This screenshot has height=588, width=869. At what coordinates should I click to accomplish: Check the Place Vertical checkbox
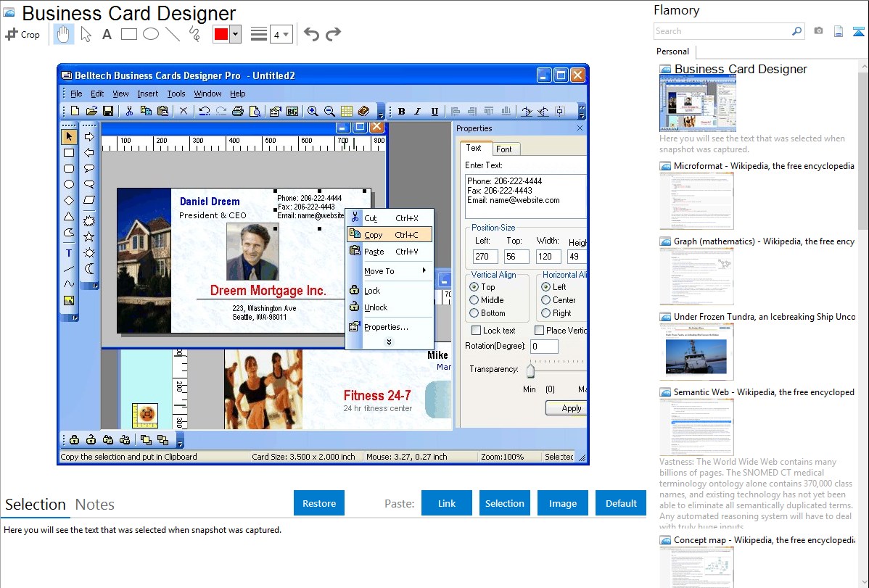[539, 331]
